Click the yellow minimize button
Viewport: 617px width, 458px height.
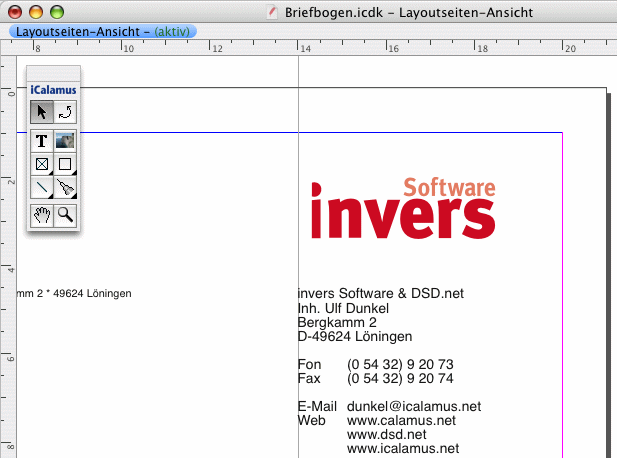point(36,12)
